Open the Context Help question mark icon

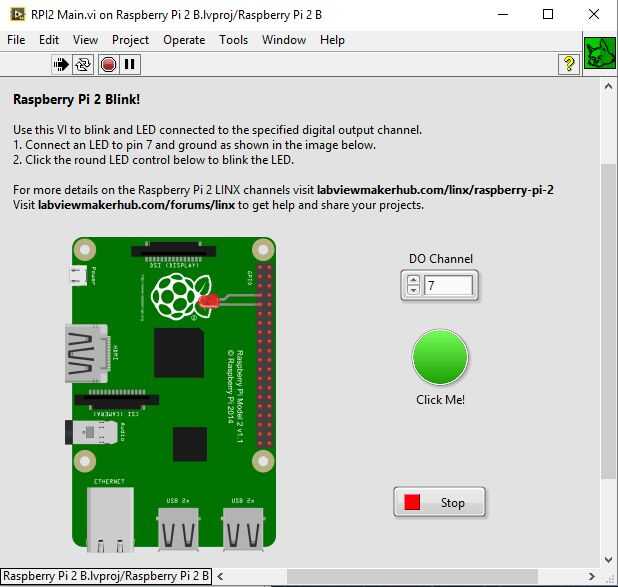click(x=569, y=64)
